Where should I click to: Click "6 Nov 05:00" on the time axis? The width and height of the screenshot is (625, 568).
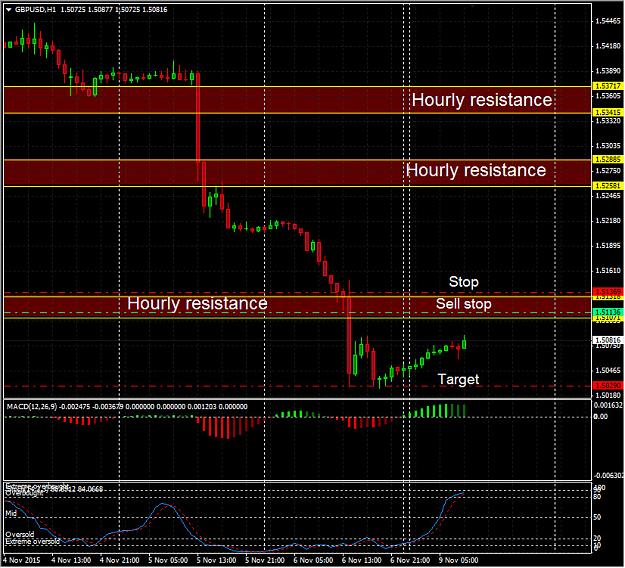(313, 560)
